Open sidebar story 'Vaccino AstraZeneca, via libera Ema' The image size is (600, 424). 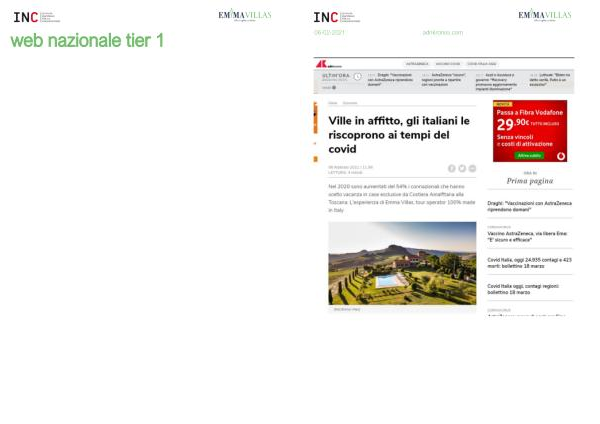click(x=527, y=236)
